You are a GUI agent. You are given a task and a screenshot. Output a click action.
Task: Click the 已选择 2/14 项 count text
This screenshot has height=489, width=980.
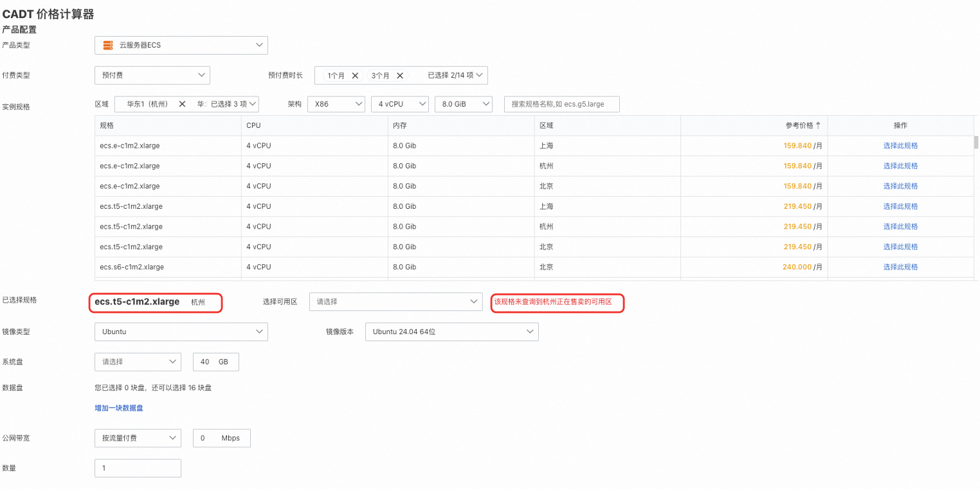451,75
